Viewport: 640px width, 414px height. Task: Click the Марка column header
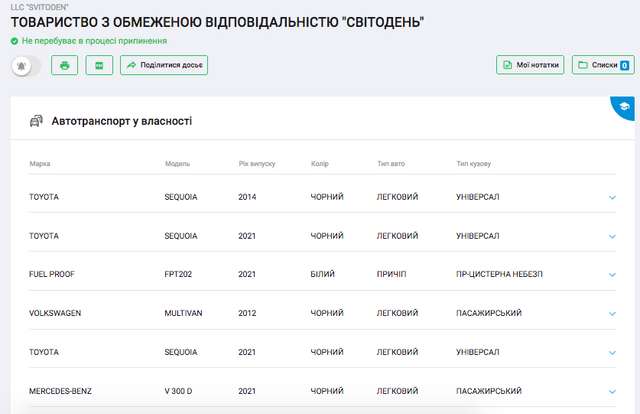[x=40, y=163]
